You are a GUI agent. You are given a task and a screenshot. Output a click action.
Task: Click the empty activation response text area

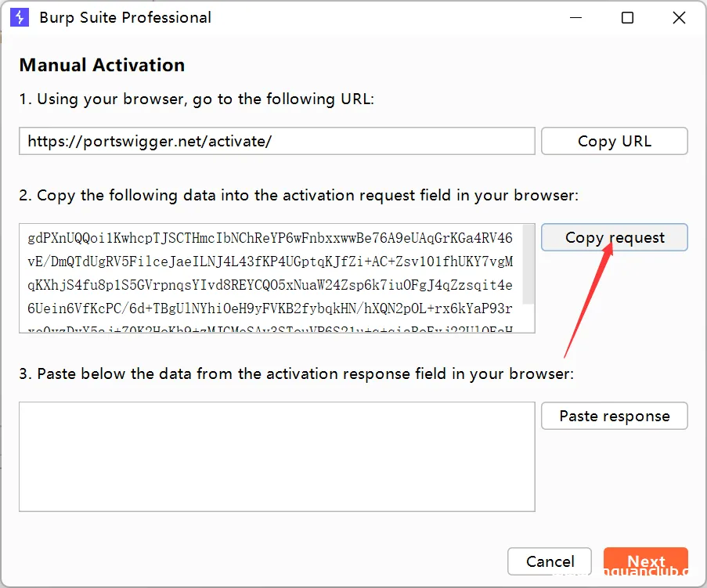pos(277,456)
